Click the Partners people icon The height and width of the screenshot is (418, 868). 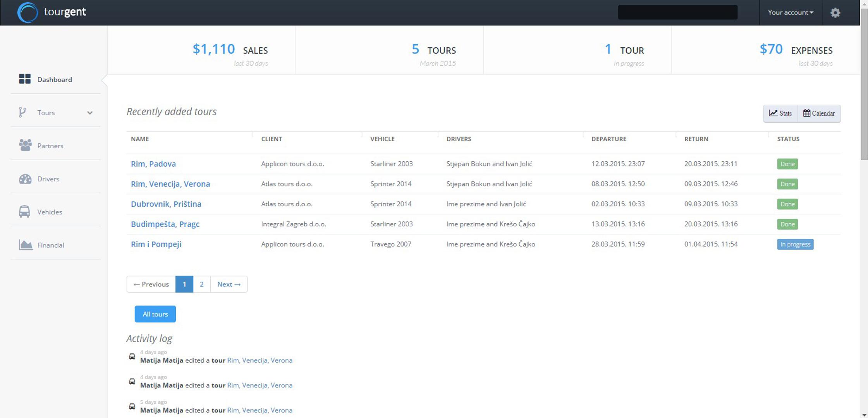click(25, 145)
